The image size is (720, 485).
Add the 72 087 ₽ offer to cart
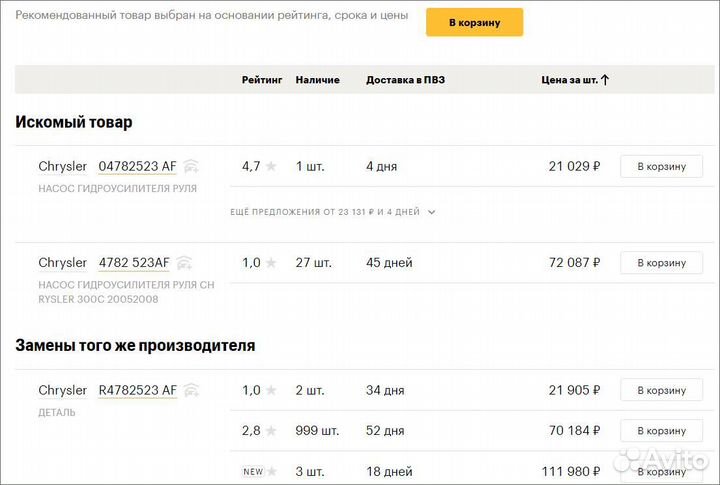(x=661, y=263)
